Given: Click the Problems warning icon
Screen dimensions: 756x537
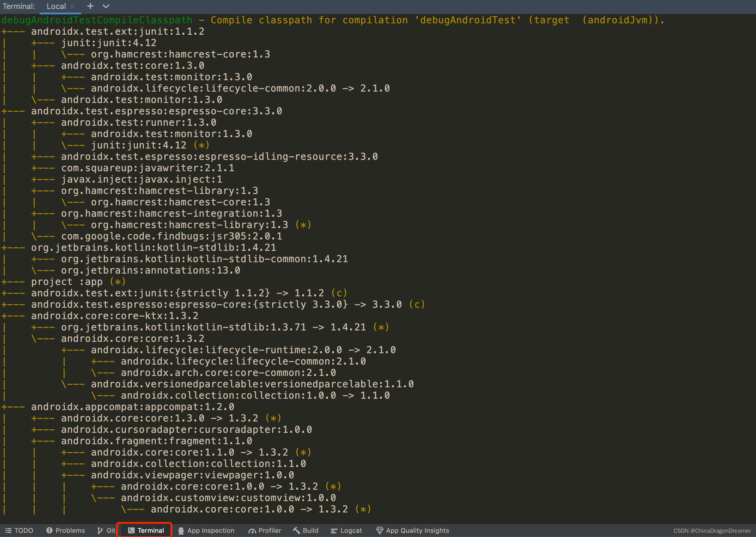Looking at the screenshot, I should click(50, 530).
